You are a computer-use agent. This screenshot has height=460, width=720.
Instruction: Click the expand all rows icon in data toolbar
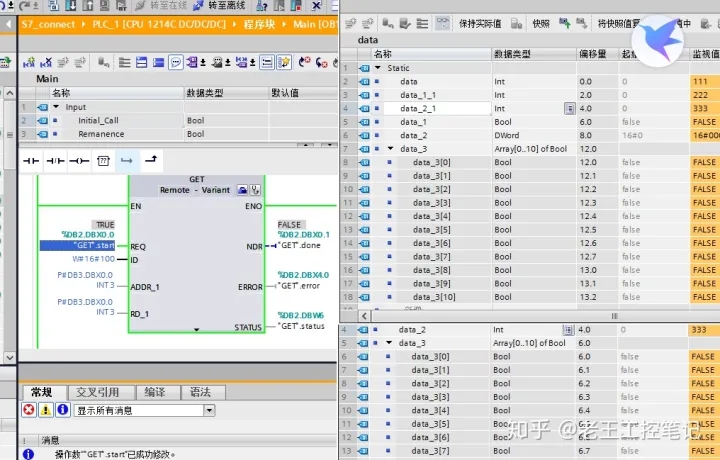(x=422, y=23)
